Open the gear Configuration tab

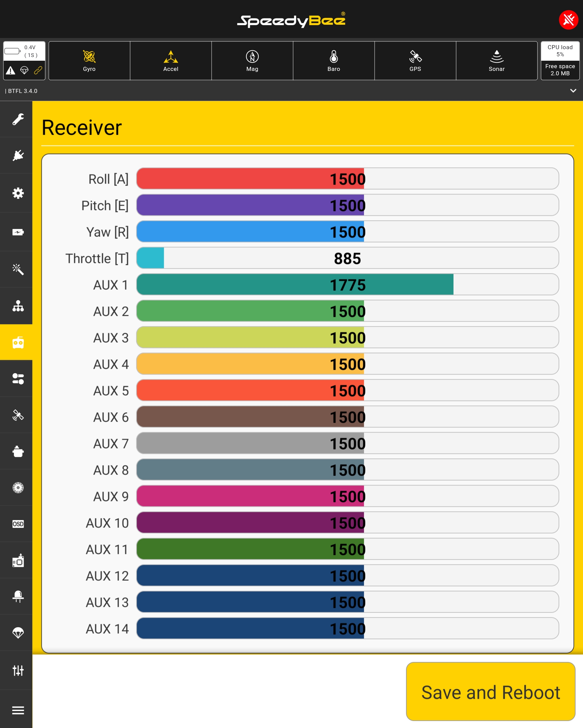point(18,193)
